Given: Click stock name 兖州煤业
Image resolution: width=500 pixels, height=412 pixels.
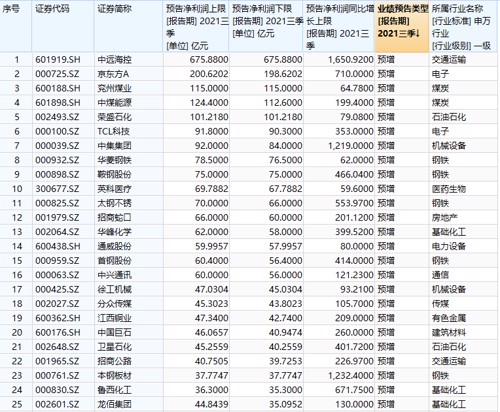Looking at the screenshot, I should click(x=114, y=88).
